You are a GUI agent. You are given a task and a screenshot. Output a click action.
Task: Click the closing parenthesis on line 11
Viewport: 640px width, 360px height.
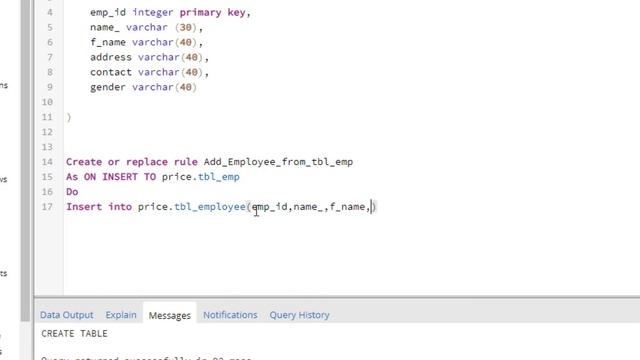(69, 118)
